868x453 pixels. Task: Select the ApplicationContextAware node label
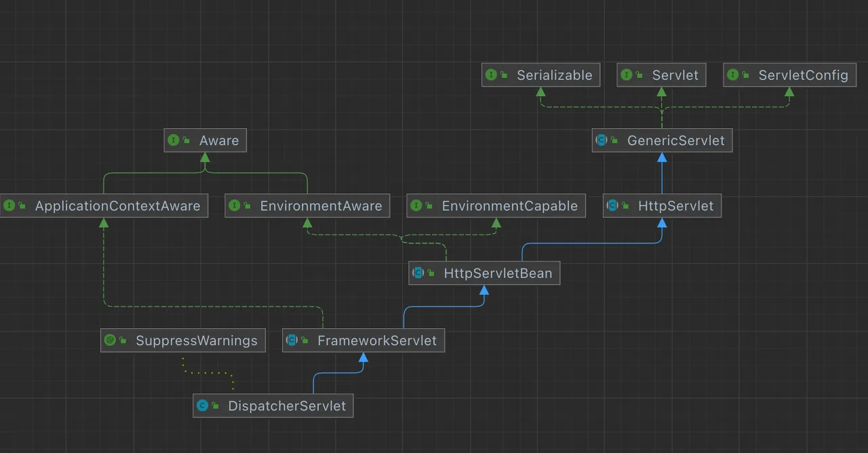[x=118, y=205]
